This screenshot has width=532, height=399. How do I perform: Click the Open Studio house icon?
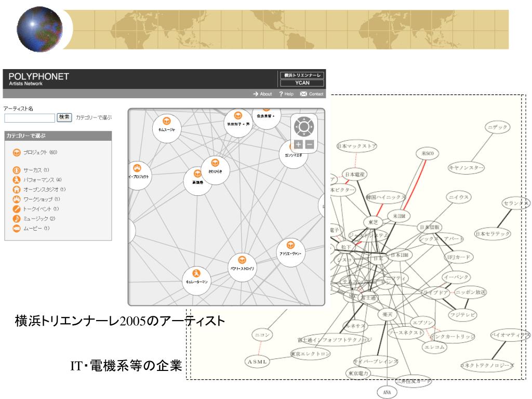pos(17,189)
